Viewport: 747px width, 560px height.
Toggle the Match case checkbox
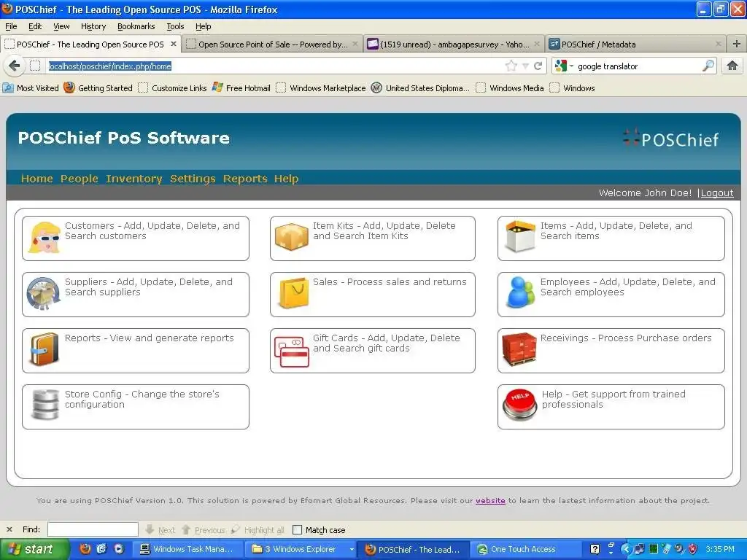click(x=298, y=529)
